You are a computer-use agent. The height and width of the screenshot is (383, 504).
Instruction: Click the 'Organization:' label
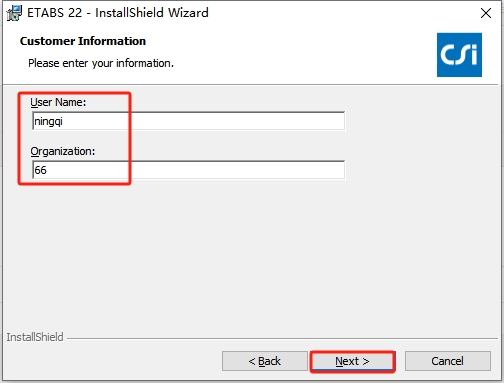(x=63, y=151)
